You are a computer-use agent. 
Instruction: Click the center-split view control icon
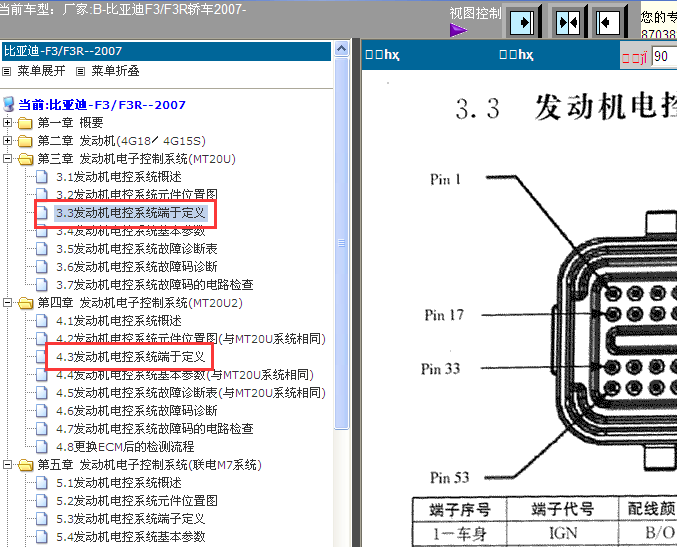[568, 22]
